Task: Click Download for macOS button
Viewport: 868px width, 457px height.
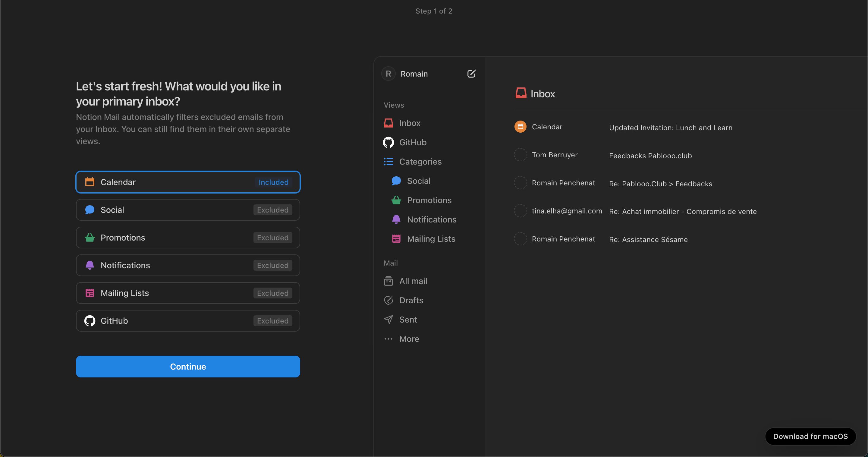Action: point(810,436)
